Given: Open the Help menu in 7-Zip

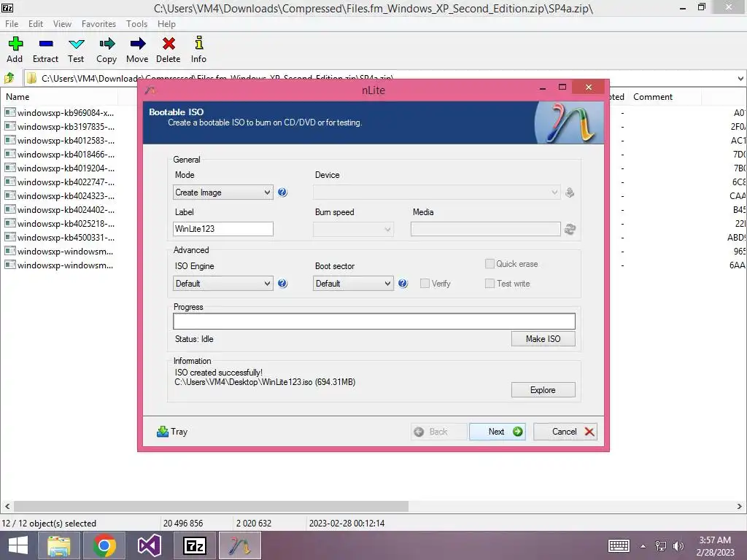Looking at the screenshot, I should (167, 24).
